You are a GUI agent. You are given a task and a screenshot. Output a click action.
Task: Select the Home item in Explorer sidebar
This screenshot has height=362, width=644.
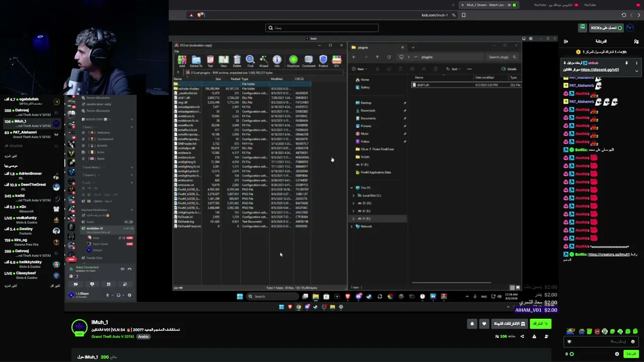pyautogui.click(x=364, y=79)
